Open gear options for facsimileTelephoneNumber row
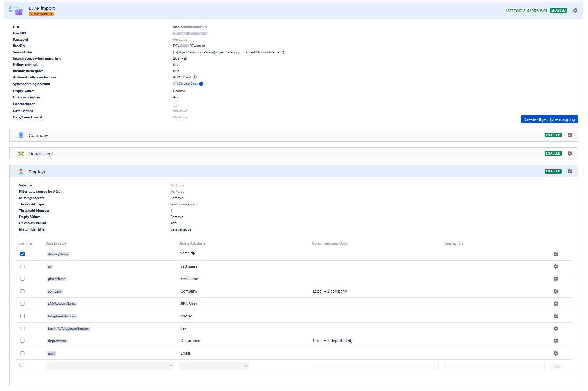This screenshot has height=391, width=588. pos(556,329)
